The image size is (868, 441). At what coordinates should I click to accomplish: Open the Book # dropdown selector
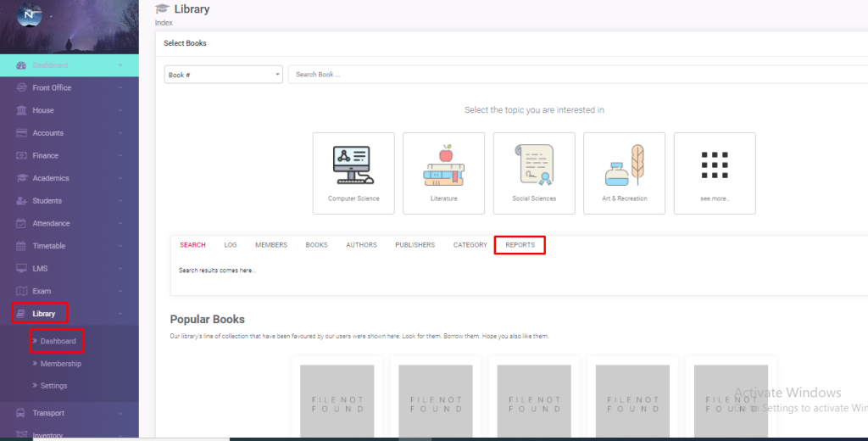tap(223, 75)
